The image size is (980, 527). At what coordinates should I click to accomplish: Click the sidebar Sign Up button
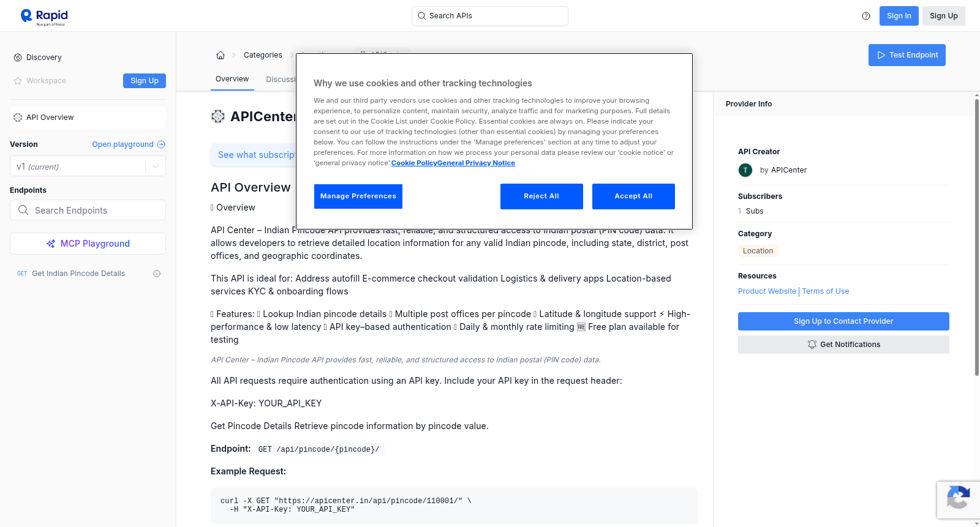pyautogui.click(x=145, y=81)
